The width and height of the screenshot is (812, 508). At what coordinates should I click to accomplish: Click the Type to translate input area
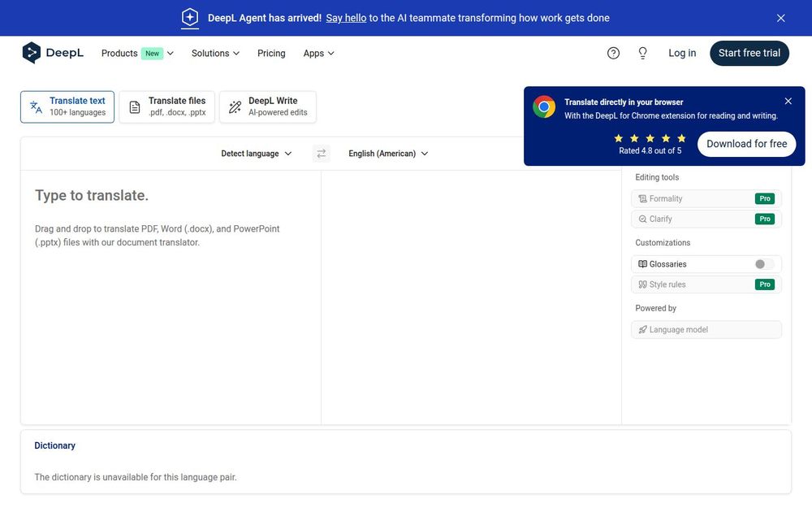[x=171, y=297]
